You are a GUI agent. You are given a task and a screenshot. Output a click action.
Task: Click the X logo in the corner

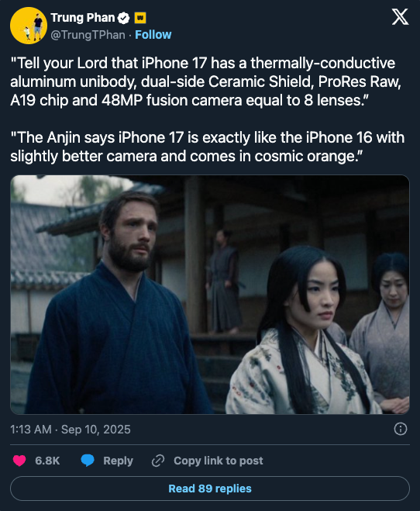point(400,17)
